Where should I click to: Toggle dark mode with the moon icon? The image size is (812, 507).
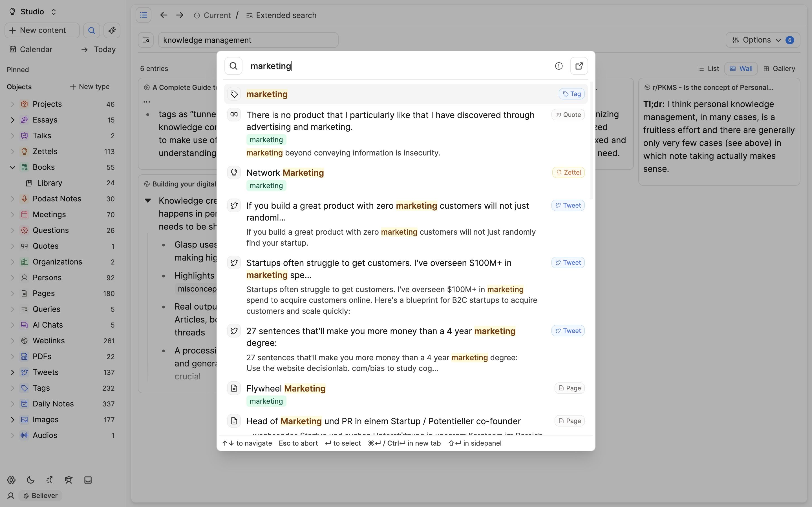30,480
